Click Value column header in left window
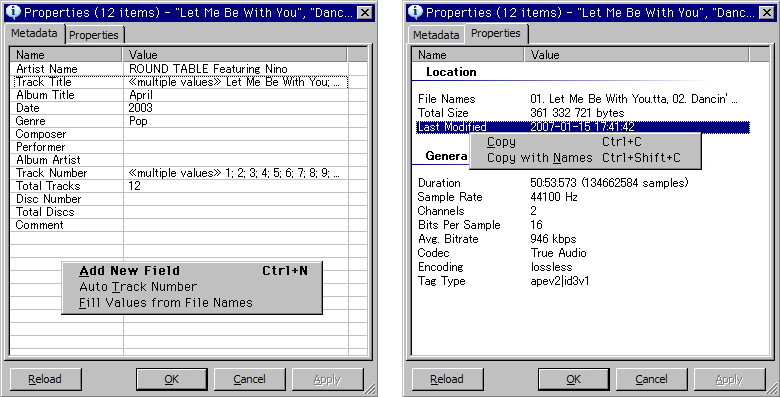Viewport: 780px width, 397px height. [235, 55]
